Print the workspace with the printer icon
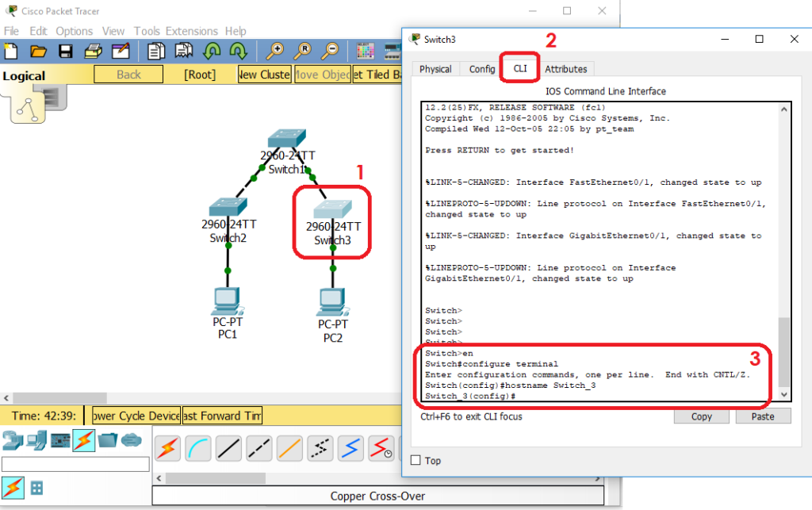 (94, 51)
